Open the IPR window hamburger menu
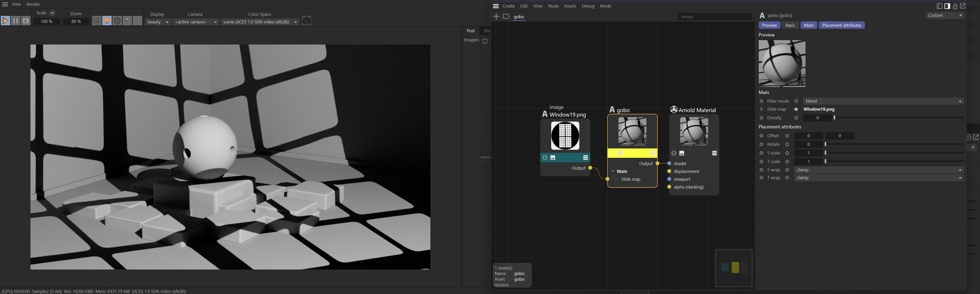 [x=5, y=4]
